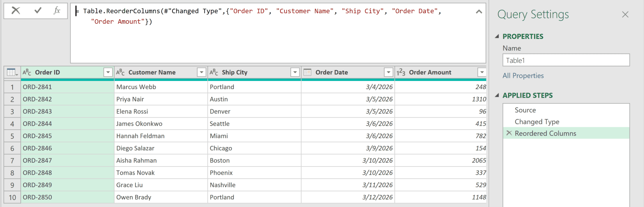Click the cell Chicago
This screenshot has width=644, height=207.
[x=254, y=148]
